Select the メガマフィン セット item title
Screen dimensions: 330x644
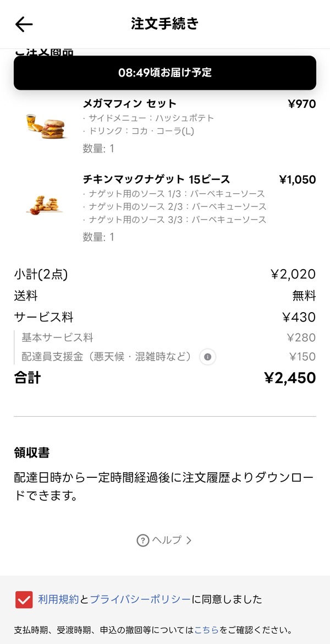[130, 103]
